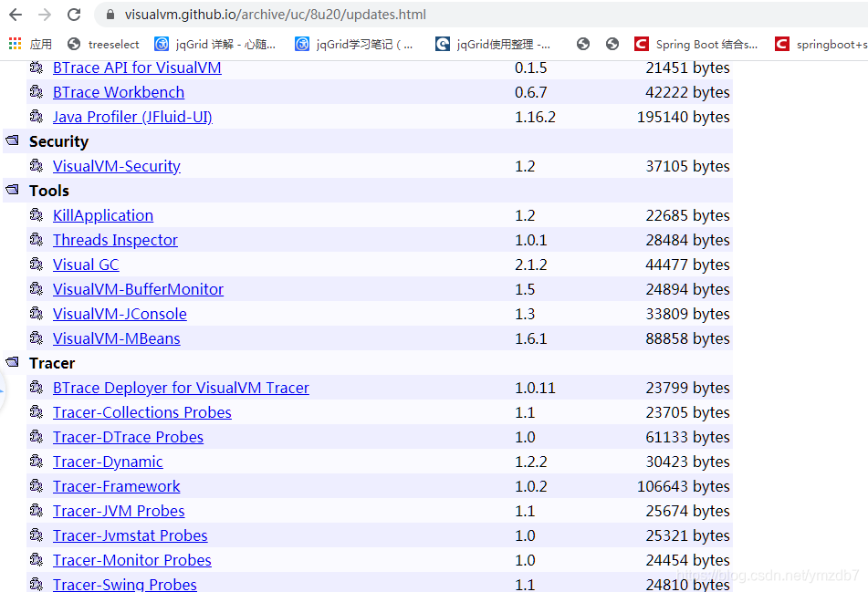Click the first globe bookmark icon
Image resolution: width=868 pixels, height=592 pixels.
coord(583,45)
